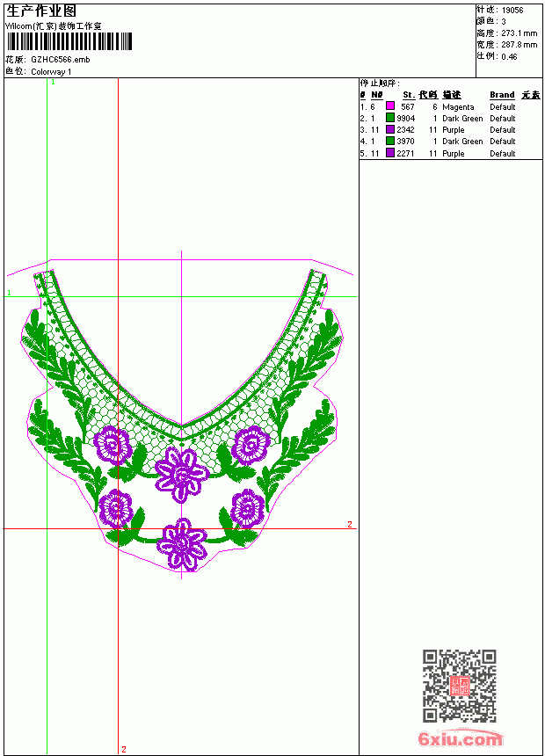The width and height of the screenshot is (545, 756).
Task: Click the stitch count value 19056
Action: pyautogui.click(x=512, y=11)
